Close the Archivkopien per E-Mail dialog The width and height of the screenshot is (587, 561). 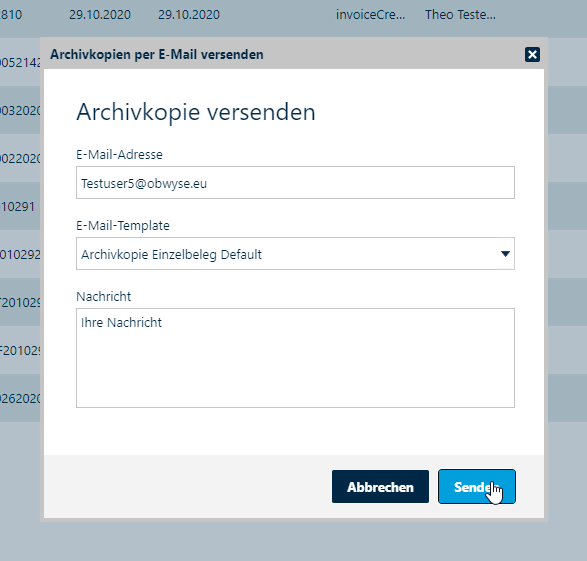[x=532, y=55]
